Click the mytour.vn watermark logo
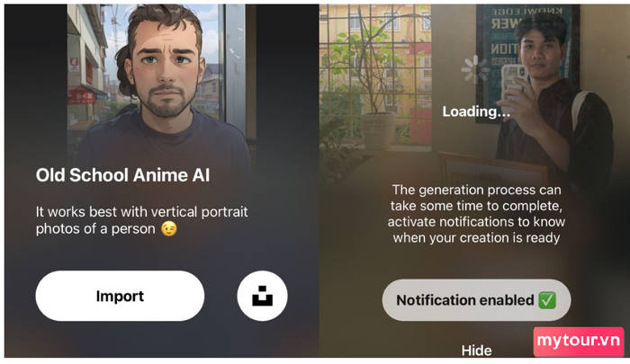This screenshot has width=630, height=364. pos(579,342)
